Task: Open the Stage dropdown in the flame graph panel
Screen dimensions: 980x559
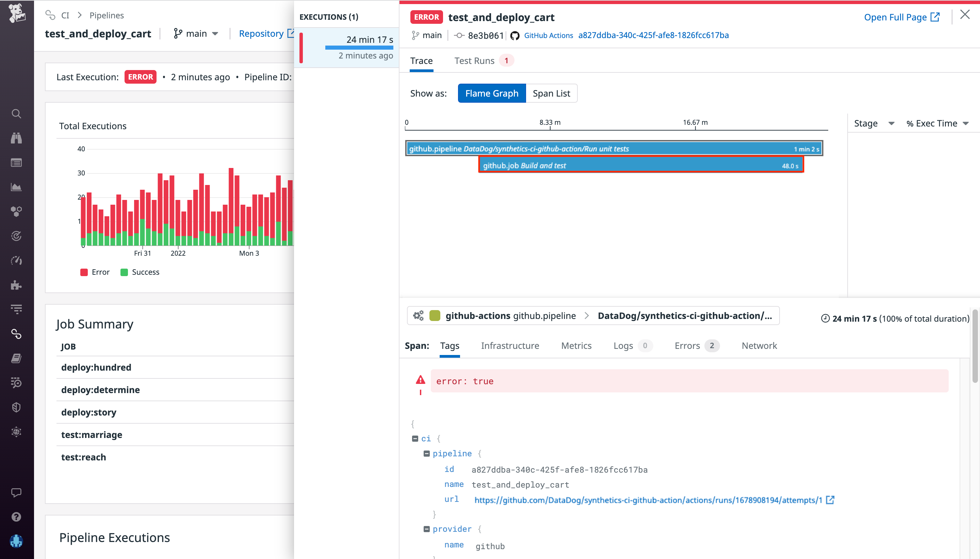Action: coord(873,123)
